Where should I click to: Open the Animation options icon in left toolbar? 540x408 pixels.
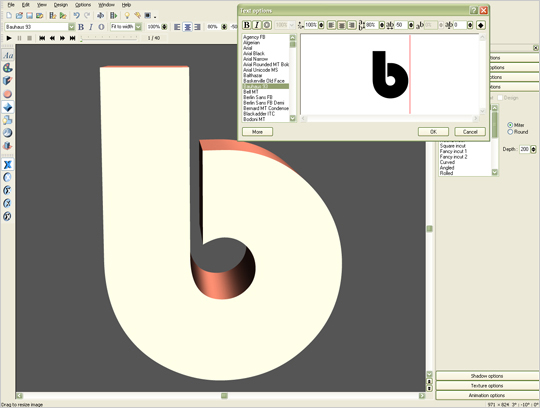click(x=8, y=146)
